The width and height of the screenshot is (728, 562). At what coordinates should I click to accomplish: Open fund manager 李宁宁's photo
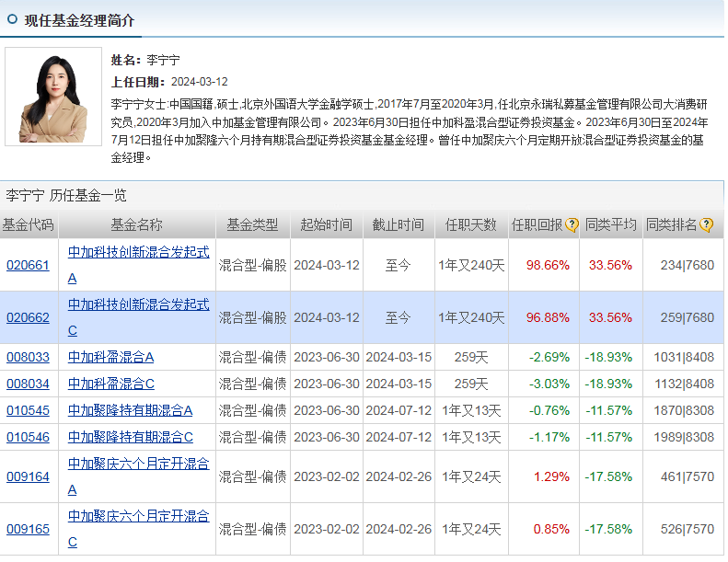53,97
